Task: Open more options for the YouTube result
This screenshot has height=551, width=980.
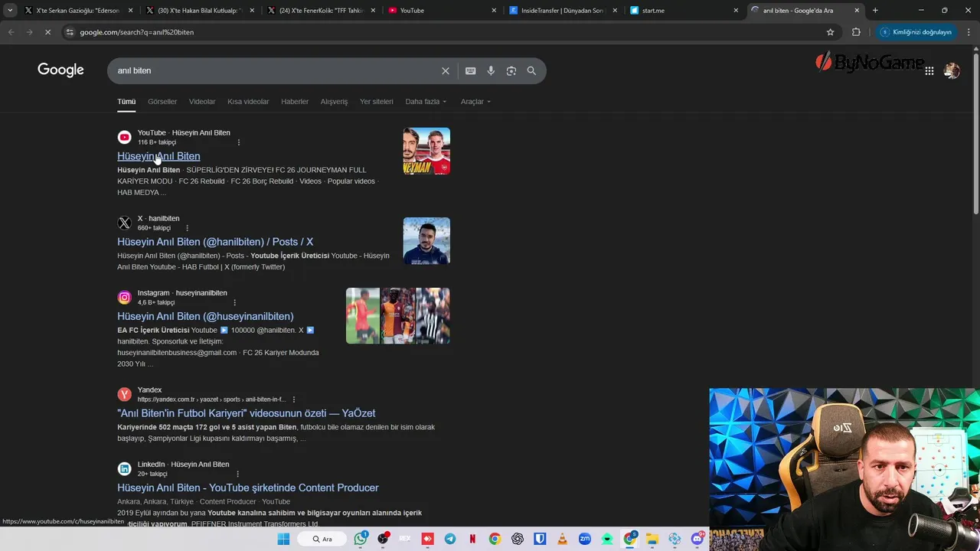Action: tap(239, 142)
